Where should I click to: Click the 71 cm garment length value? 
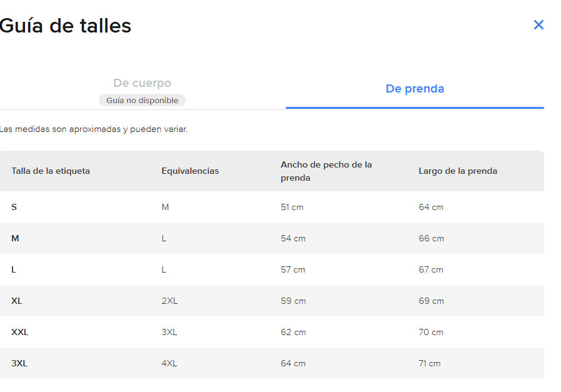(429, 363)
